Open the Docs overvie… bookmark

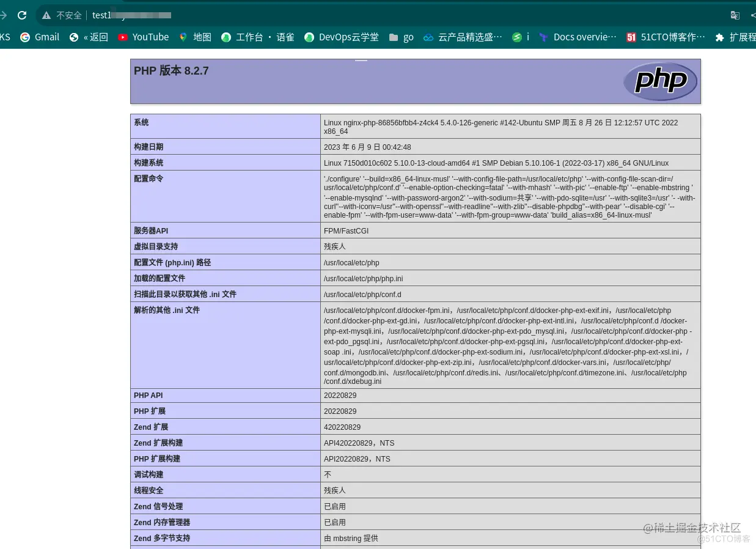pyautogui.click(x=578, y=37)
